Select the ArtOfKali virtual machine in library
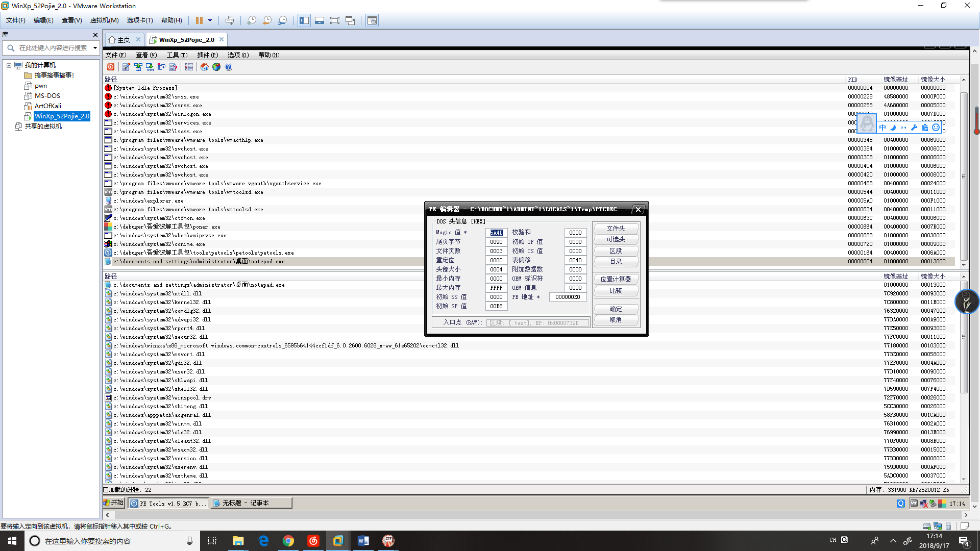Screen dimensions: 980x551 47,106
